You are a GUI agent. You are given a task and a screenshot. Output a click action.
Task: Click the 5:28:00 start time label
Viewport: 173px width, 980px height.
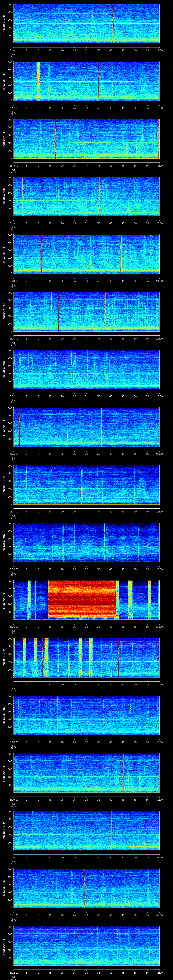14,742
